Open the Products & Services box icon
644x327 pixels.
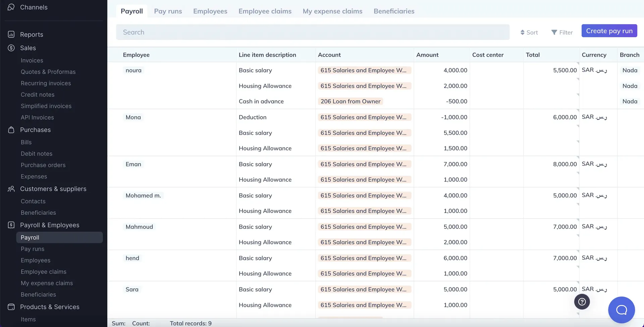click(11, 307)
